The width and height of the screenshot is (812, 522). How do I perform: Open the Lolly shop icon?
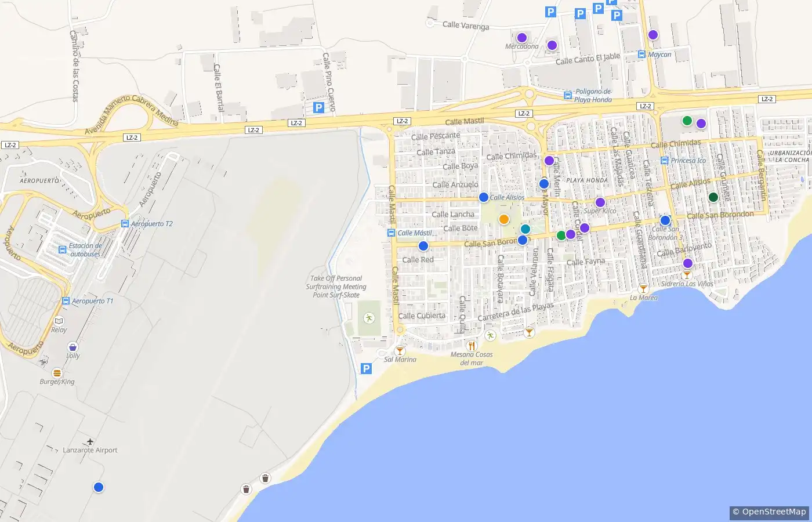pyautogui.click(x=73, y=347)
